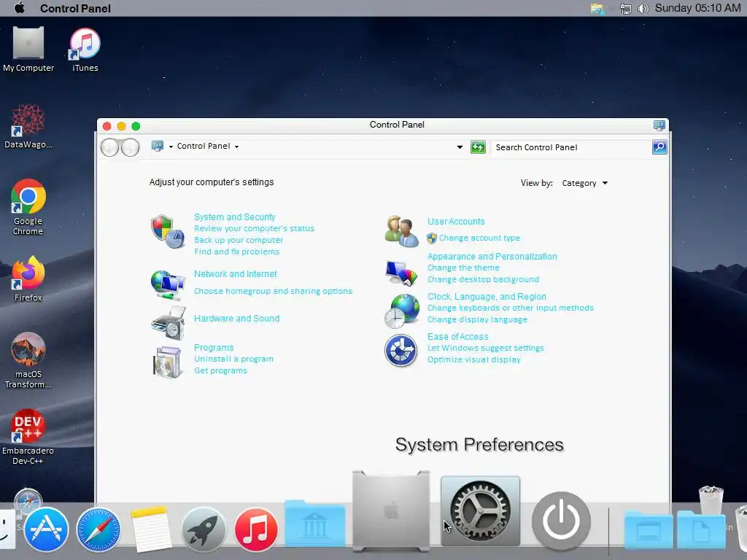Viewport: 747px width, 560px height.
Task: Click Change display language link
Action: [477, 319]
